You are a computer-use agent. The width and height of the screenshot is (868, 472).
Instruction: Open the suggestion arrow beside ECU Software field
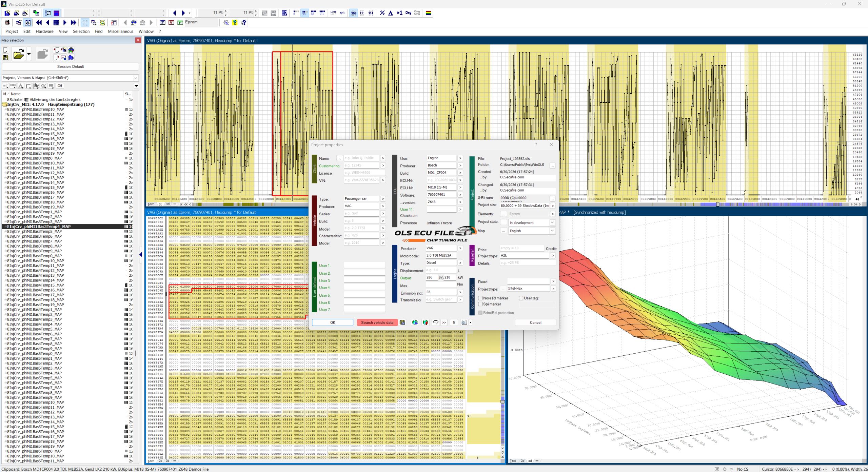pyautogui.click(x=460, y=195)
